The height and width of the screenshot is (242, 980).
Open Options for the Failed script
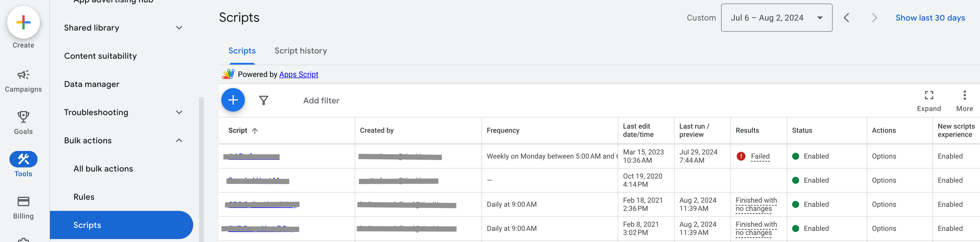point(884,156)
